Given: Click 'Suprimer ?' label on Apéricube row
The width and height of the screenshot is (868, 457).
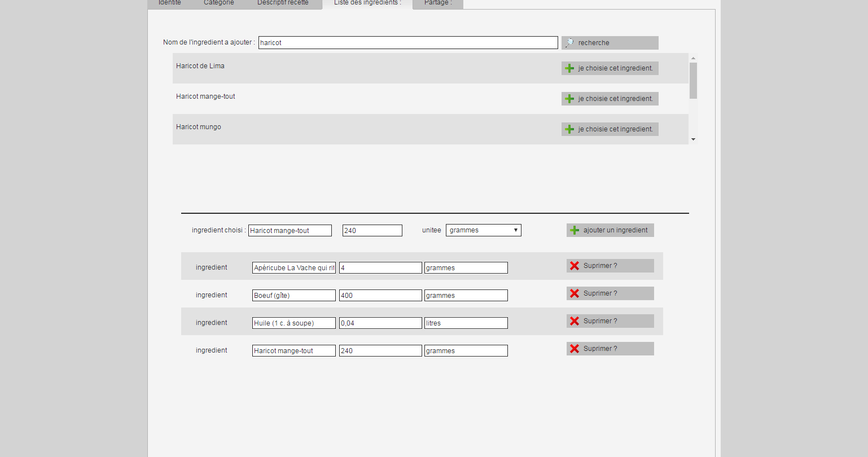Looking at the screenshot, I should pos(600,266).
